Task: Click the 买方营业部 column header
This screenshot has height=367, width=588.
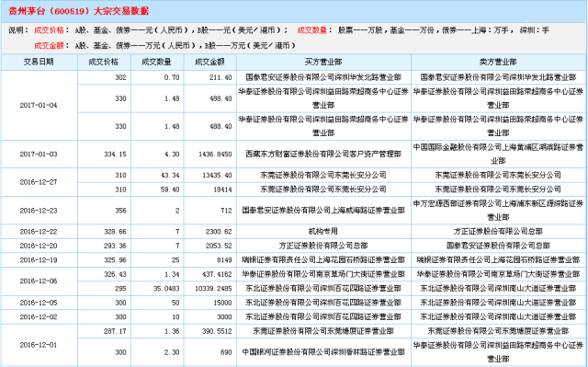Action: pyautogui.click(x=323, y=62)
